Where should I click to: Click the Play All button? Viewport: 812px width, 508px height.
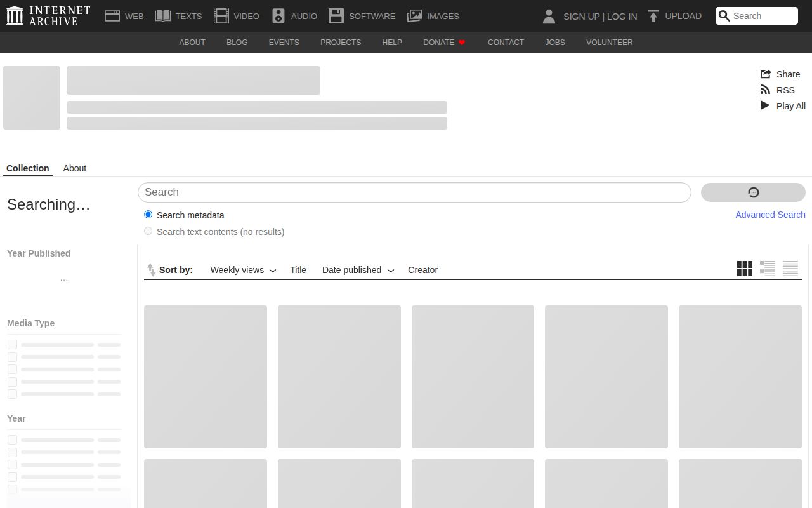(783, 105)
